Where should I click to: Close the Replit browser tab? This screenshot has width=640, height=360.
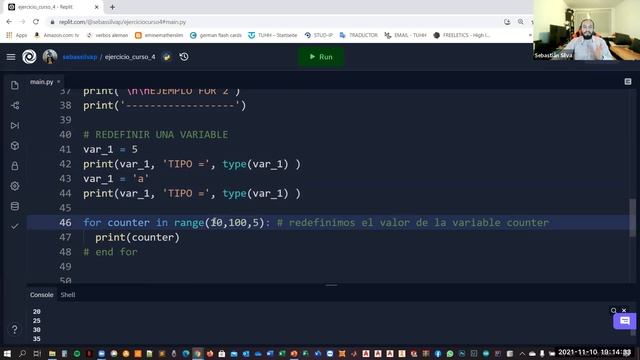click(96, 7)
